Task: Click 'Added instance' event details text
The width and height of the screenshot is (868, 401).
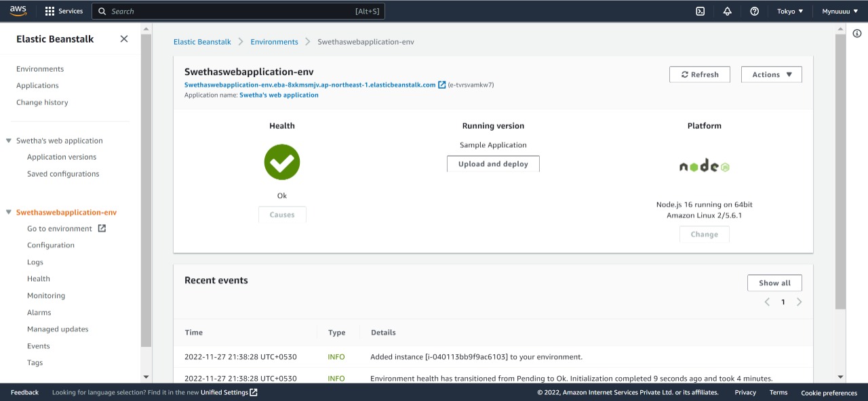Action: coord(476,357)
